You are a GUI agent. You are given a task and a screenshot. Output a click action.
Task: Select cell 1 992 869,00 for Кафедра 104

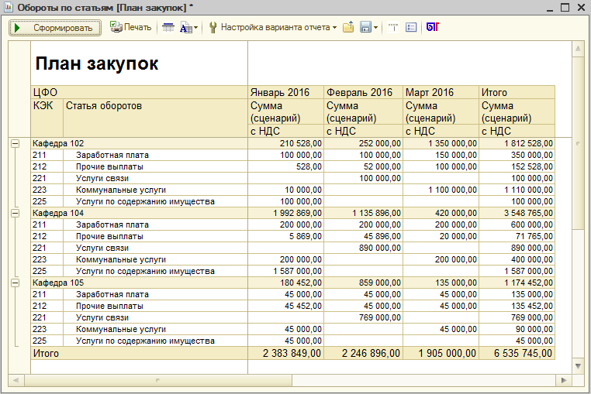point(286,213)
